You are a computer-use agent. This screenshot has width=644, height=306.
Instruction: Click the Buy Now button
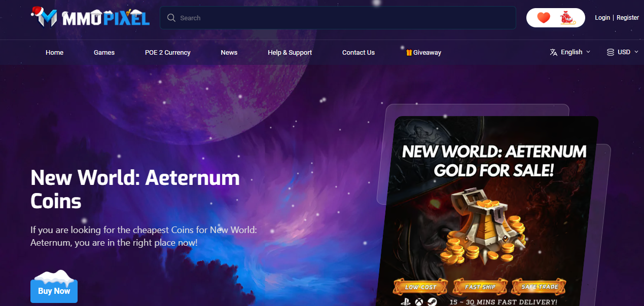pos(54,291)
